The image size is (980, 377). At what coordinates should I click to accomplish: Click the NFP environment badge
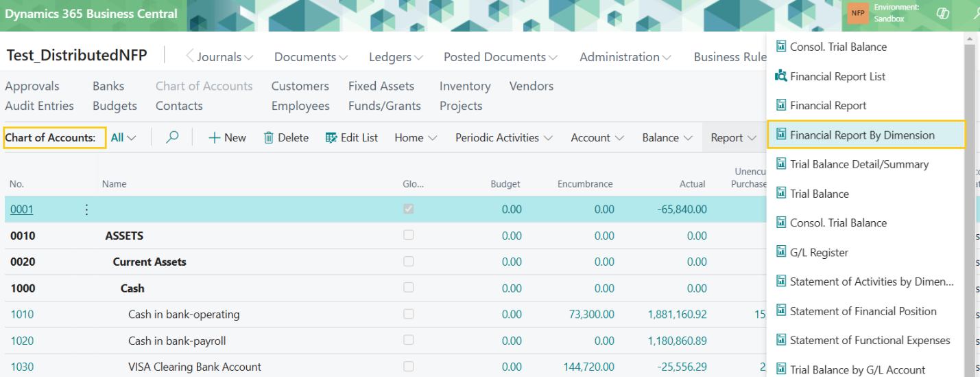(858, 13)
